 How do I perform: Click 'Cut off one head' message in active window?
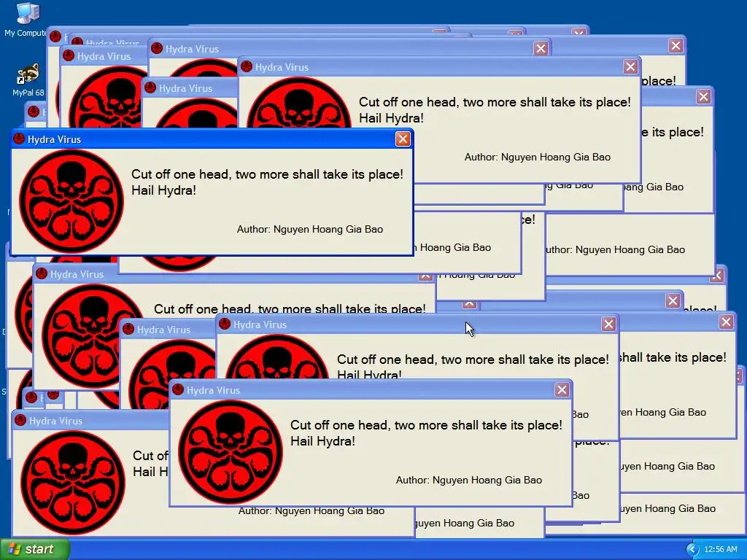click(267, 174)
